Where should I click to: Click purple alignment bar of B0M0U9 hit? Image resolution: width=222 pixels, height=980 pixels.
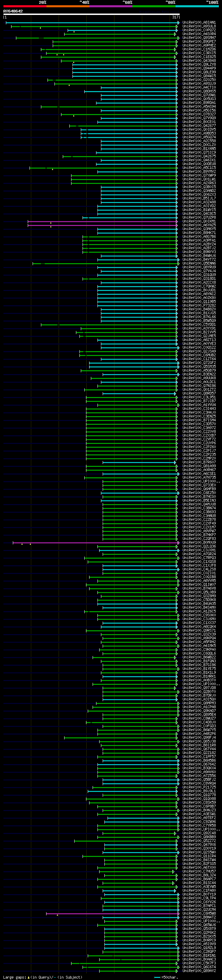click(x=96, y=543)
